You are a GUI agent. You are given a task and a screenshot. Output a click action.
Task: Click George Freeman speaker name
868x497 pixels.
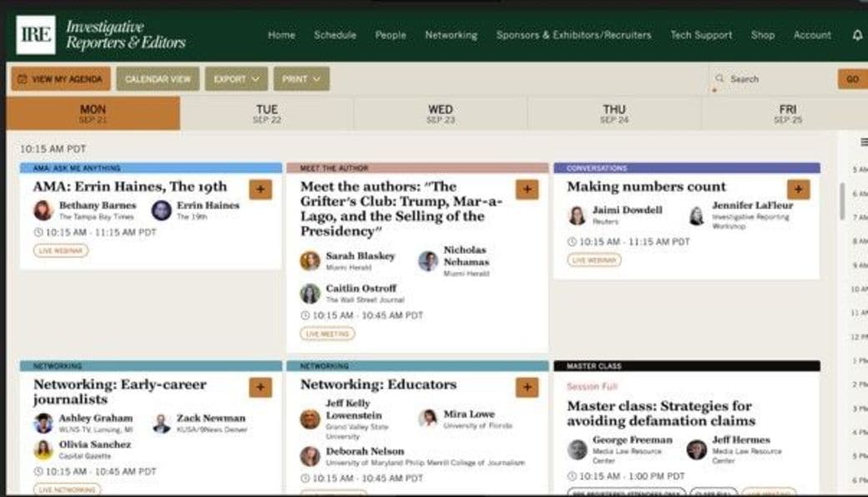(x=633, y=440)
